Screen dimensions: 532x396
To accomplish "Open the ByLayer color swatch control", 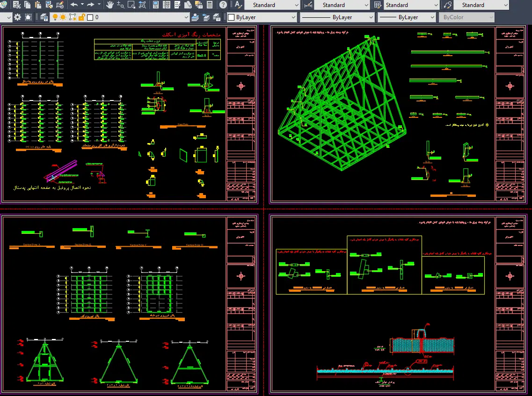I will tap(262, 17).
